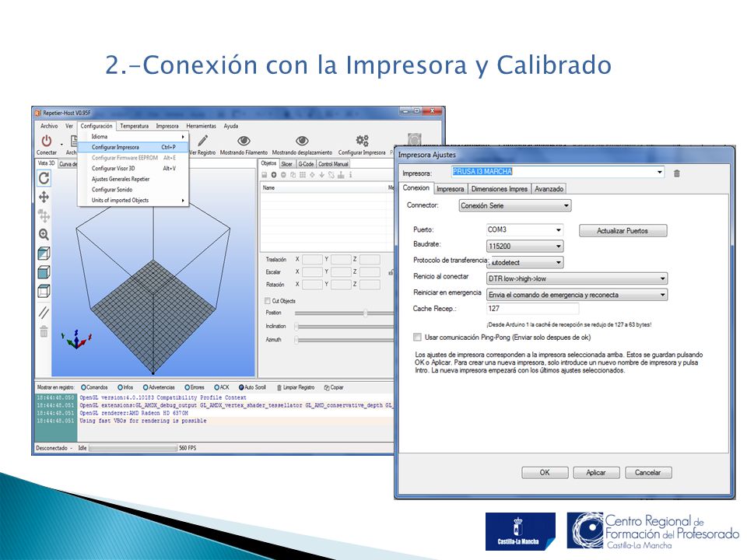Select the rotate view tool
This screenshot has height=560, width=747.
(x=44, y=178)
